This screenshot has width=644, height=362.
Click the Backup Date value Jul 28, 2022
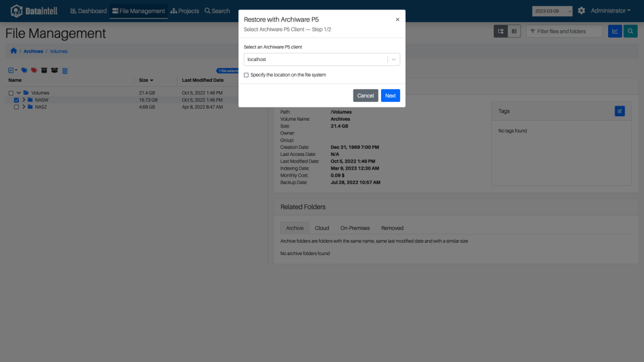(x=355, y=183)
